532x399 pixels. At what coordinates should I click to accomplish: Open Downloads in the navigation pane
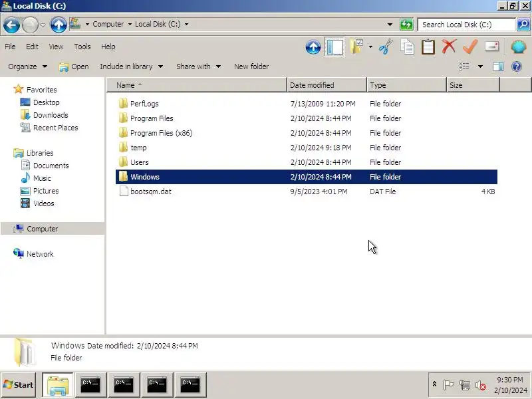(51, 115)
